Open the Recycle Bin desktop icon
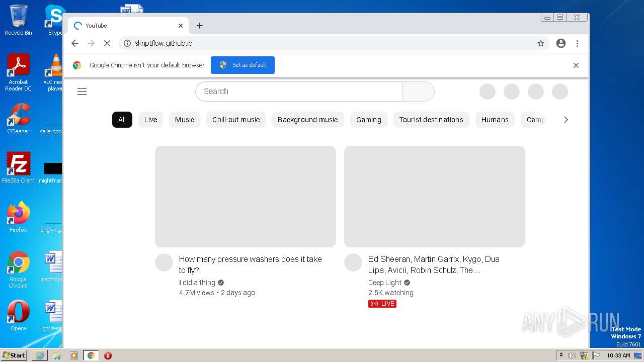The height and width of the screenshot is (362, 644). point(18,20)
